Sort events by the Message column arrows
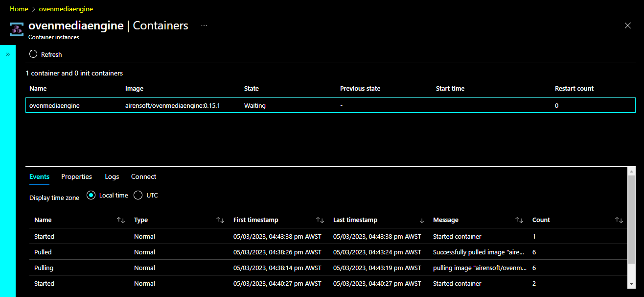Viewport: 644px width, 297px height. pos(519,220)
